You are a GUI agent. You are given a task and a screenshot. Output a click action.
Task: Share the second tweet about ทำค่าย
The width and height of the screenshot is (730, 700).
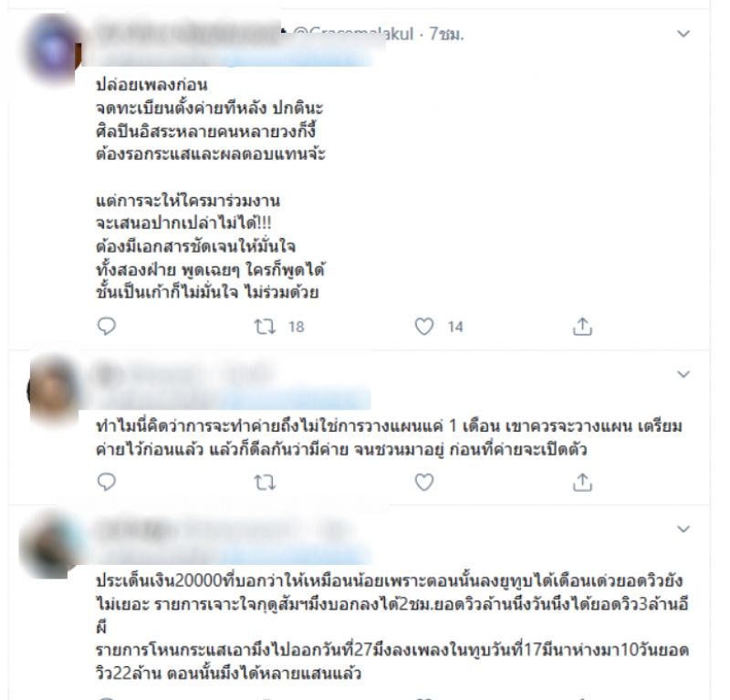582,483
